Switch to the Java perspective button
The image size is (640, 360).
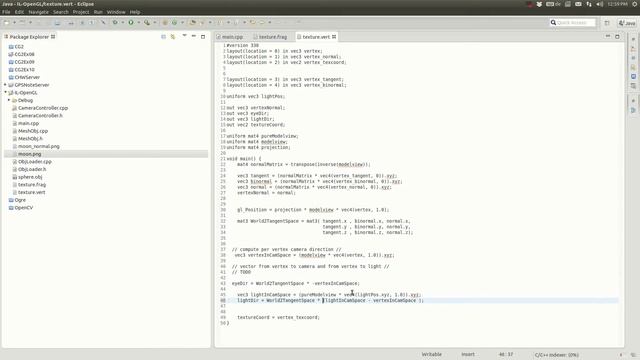point(627,23)
